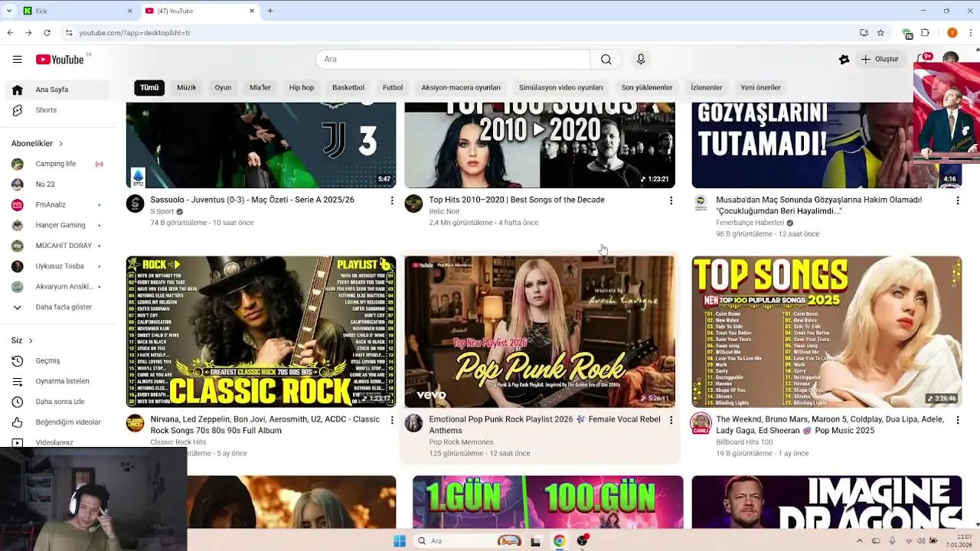
Task: Play the Top Songs 2025 thumbnail
Action: click(827, 331)
